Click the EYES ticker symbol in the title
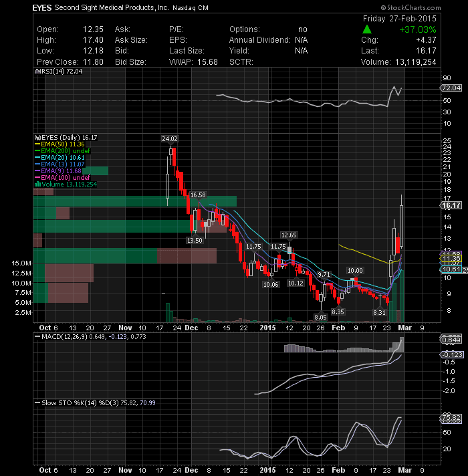The image size is (468, 476). (x=42, y=8)
